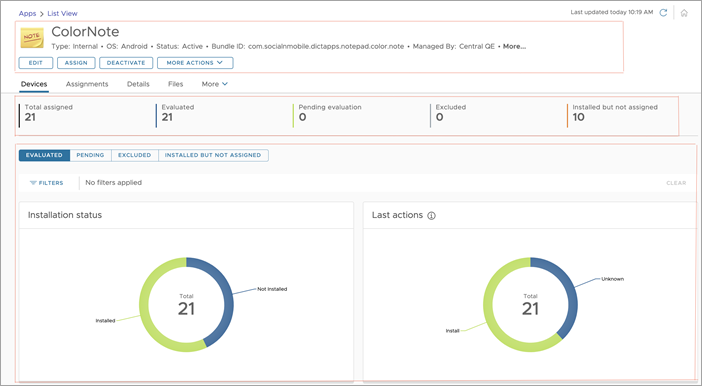Click the Unknown chart label
Viewport: 702px width, 386px height.
point(612,279)
